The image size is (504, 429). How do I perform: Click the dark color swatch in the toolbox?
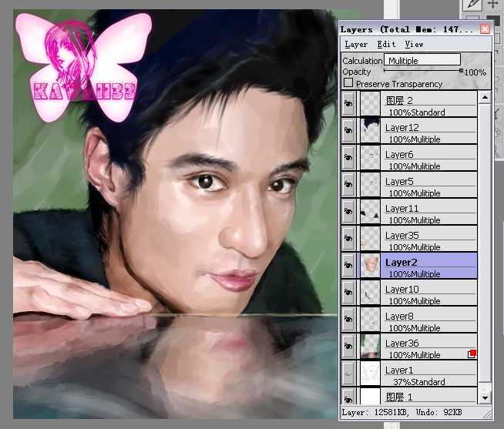[x=493, y=19]
